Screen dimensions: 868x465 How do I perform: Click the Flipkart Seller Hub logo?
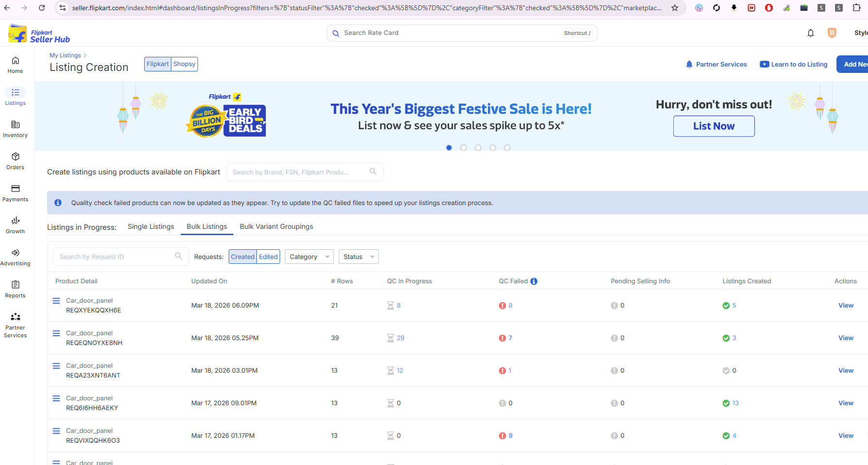39,34
